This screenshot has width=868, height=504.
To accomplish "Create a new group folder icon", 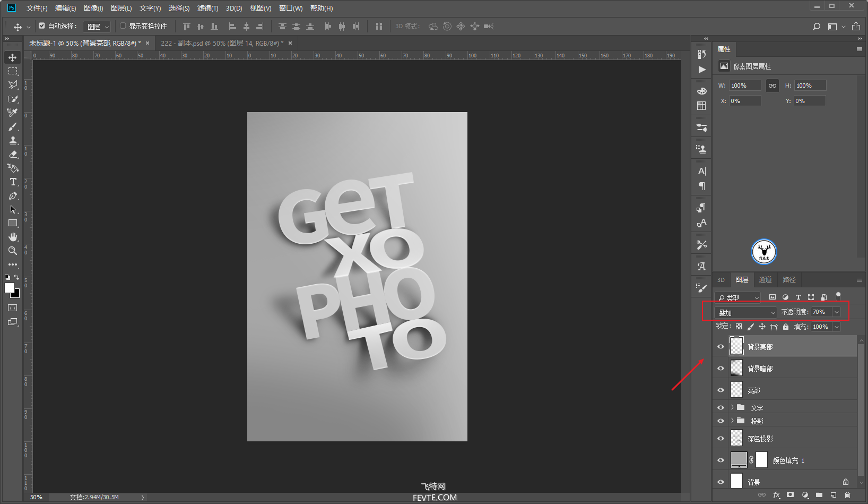I will [x=819, y=495].
